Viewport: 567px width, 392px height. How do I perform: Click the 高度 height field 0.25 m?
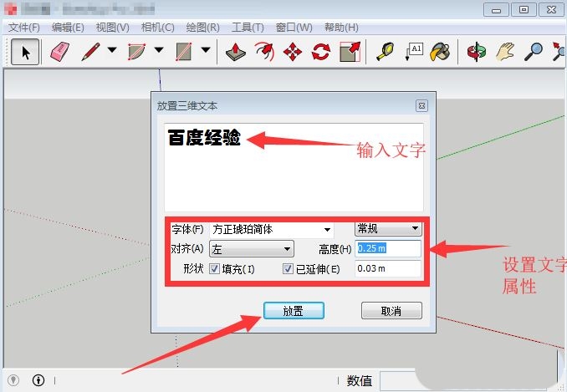388,248
